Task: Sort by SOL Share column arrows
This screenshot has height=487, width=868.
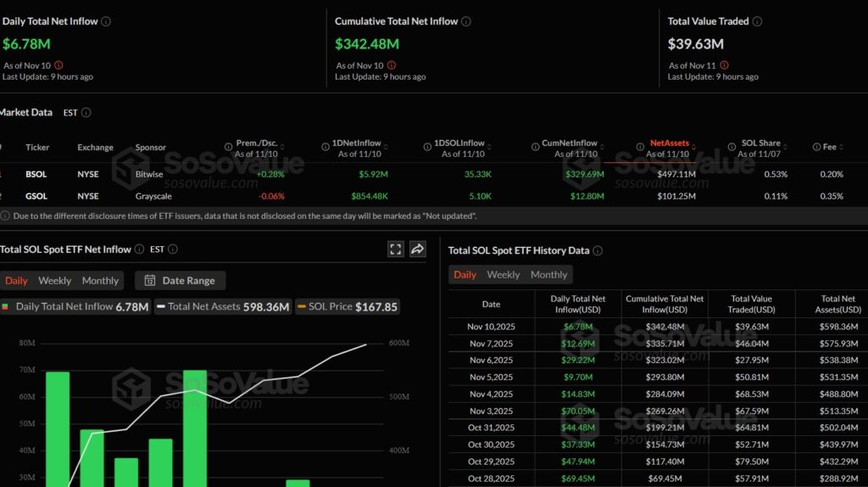Action: tap(785, 147)
